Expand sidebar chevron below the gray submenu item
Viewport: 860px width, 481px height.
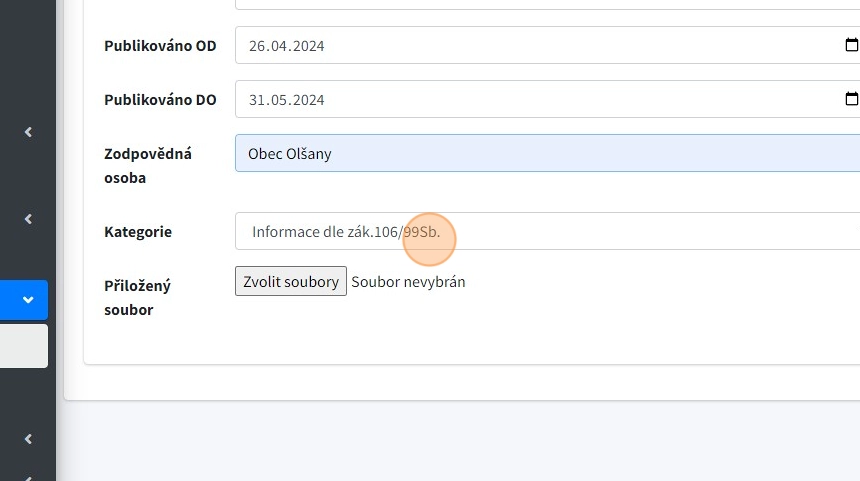point(28,438)
